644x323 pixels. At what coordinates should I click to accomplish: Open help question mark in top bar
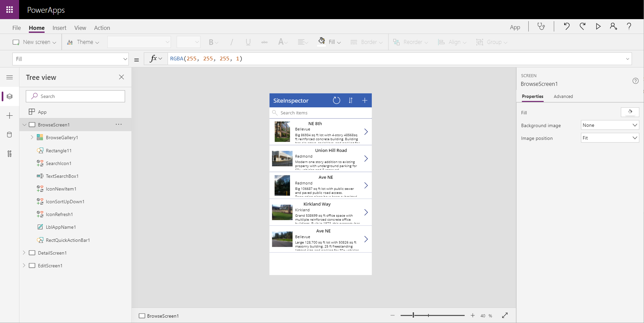click(x=629, y=26)
